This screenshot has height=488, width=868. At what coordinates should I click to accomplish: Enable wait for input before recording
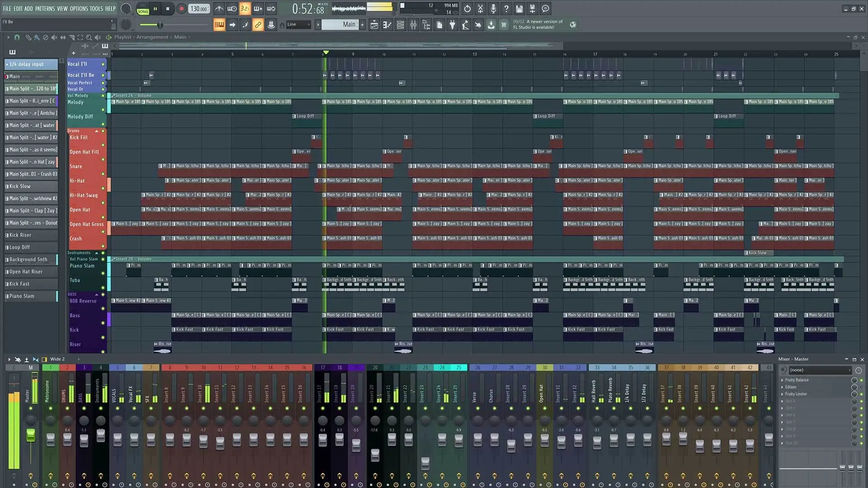[232, 9]
